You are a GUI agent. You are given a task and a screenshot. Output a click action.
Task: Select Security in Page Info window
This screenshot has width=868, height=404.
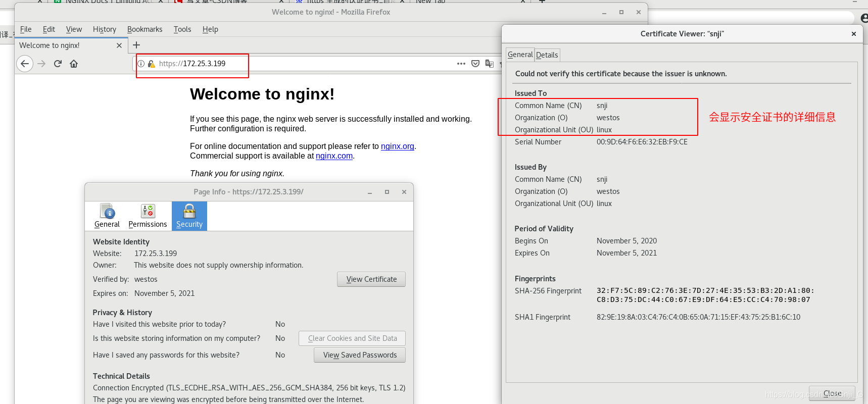189,216
